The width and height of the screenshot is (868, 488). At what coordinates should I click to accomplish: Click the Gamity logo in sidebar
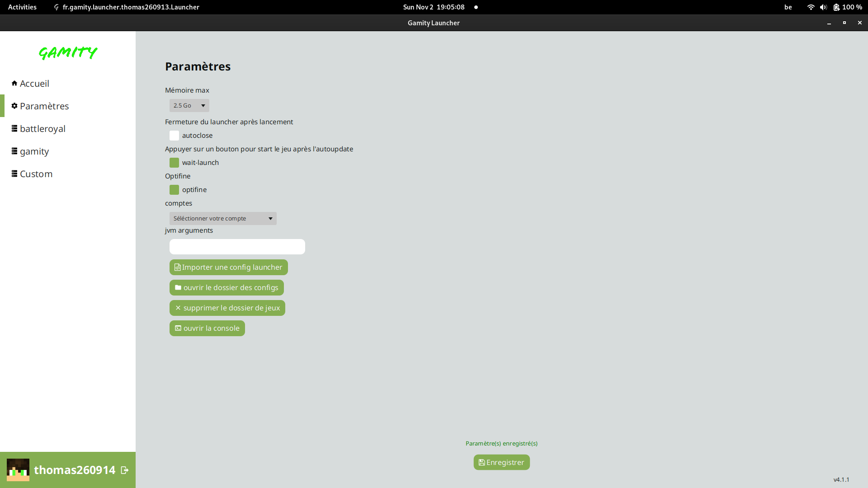point(68,53)
